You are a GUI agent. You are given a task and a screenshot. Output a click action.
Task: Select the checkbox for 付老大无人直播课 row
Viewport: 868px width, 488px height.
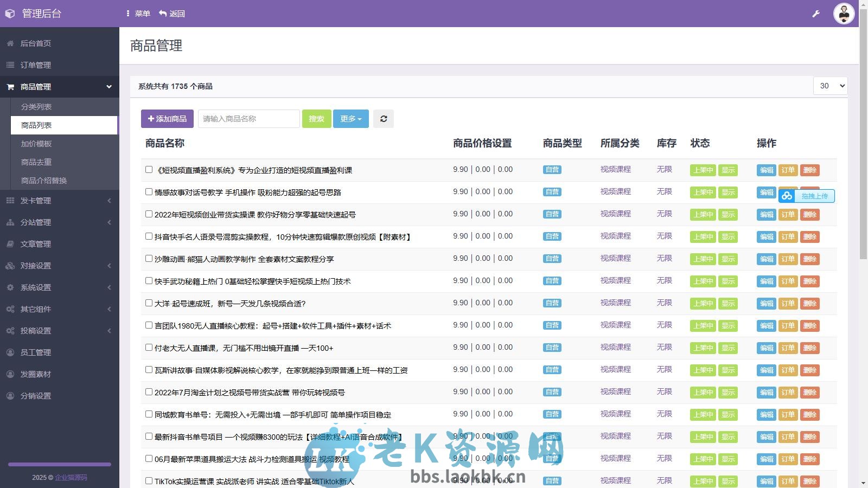click(x=149, y=347)
